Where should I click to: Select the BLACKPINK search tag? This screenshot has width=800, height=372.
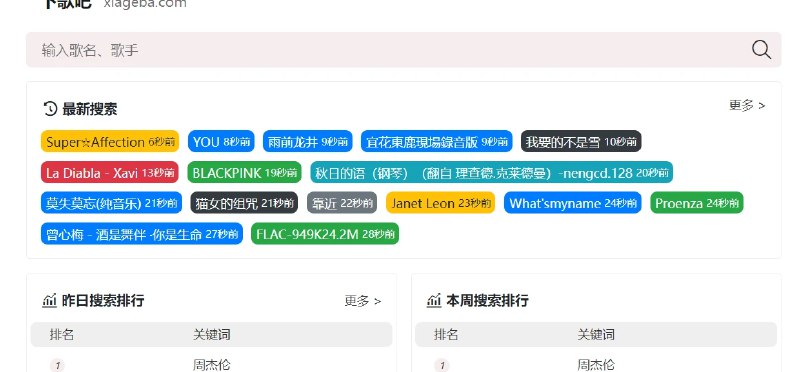click(x=244, y=172)
